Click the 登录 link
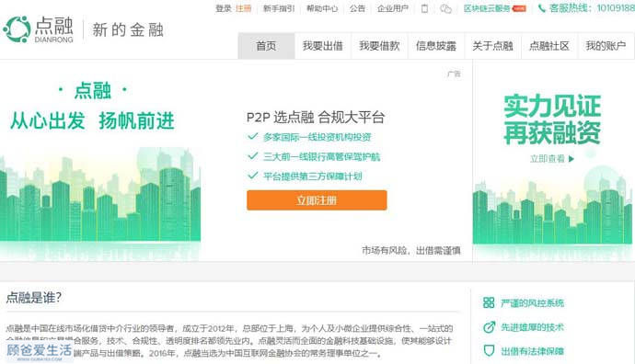The height and width of the screenshot is (364, 635). pos(223,8)
